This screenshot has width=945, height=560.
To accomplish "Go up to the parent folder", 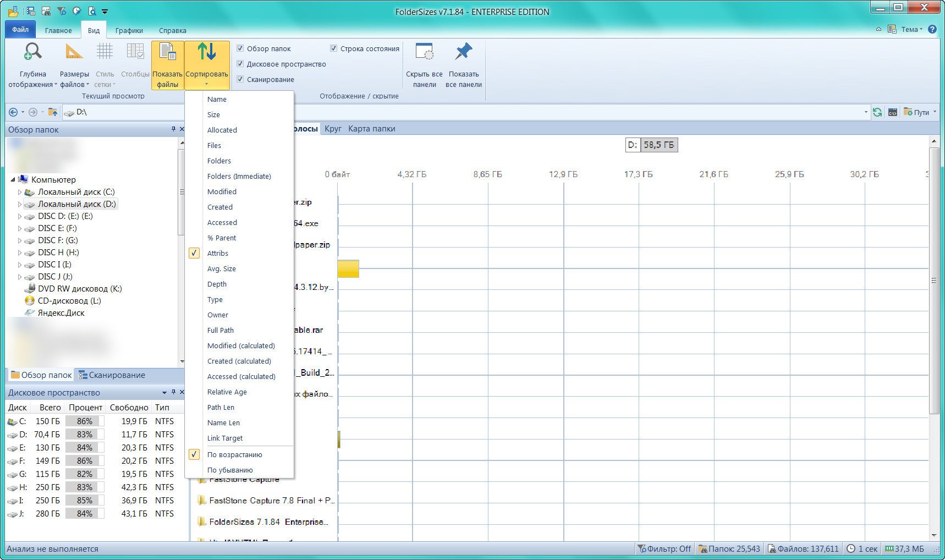I will pos(53,112).
